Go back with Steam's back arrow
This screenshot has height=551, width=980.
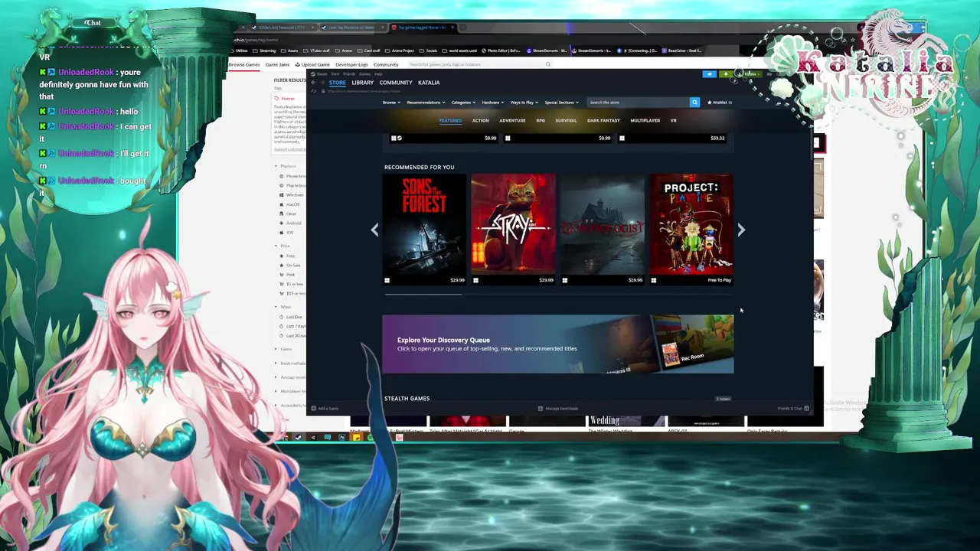[313, 83]
